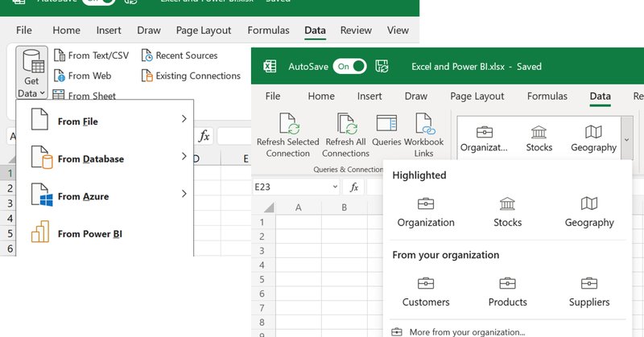Image resolution: width=644 pixels, height=337 pixels.
Task: Click insert function fx in left window
Action: pos(204,136)
